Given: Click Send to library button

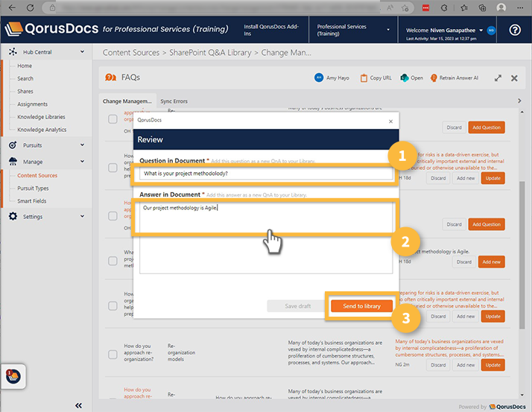Looking at the screenshot, I should pos(361,305).
